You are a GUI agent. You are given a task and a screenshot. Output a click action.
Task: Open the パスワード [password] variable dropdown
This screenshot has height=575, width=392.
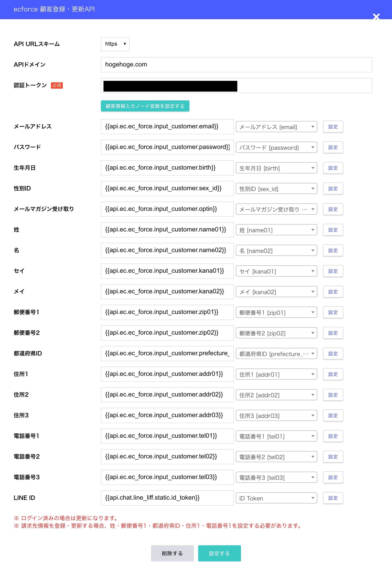coord(276,147)
